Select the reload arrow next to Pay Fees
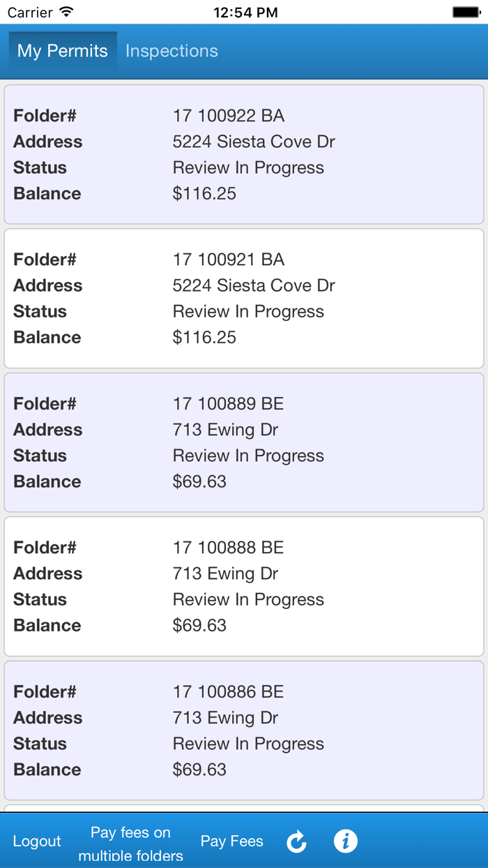 point(296,841)
